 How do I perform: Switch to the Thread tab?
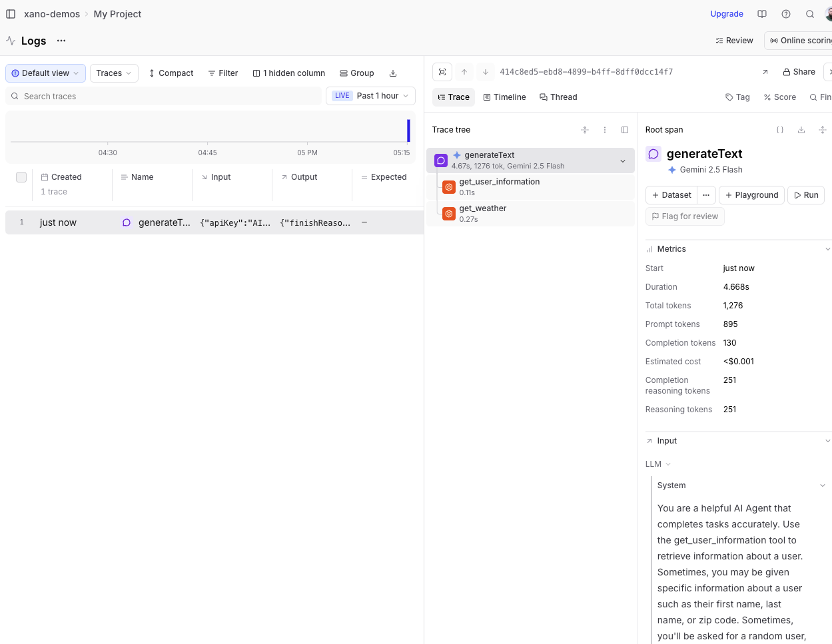pyautogui.click(x=558, y=97)
